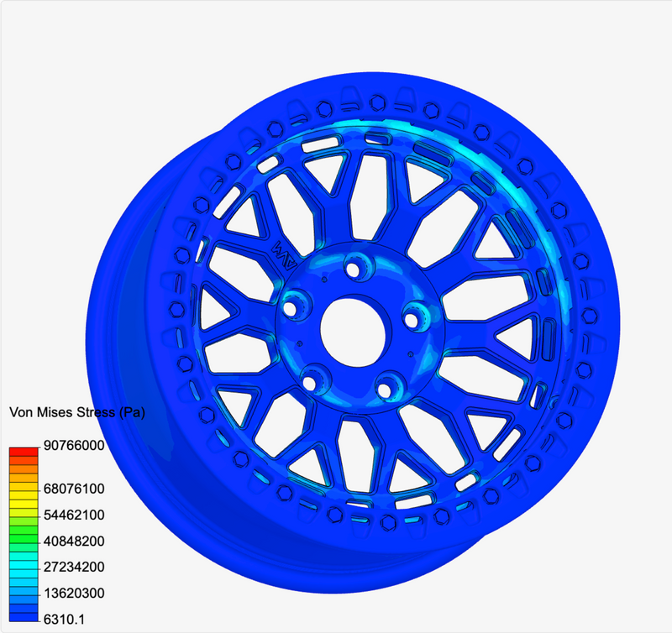672x633 pixels.
Task: Select the 40848200 legend value
Action: [x=76, y=541]
